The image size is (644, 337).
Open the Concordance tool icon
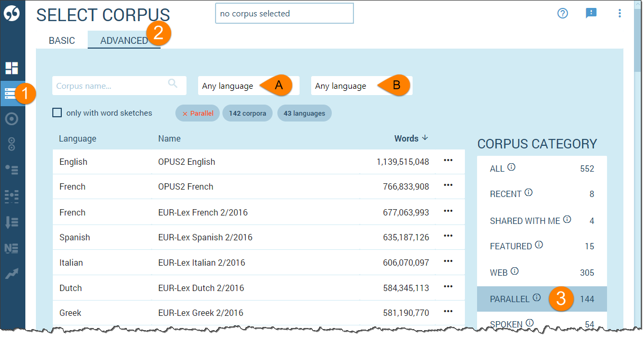point(13,119)
